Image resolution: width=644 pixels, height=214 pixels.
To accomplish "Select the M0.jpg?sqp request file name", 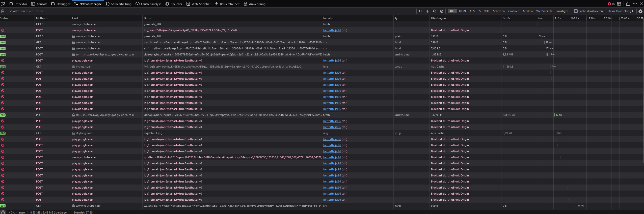I will click(x=222, y=67).
